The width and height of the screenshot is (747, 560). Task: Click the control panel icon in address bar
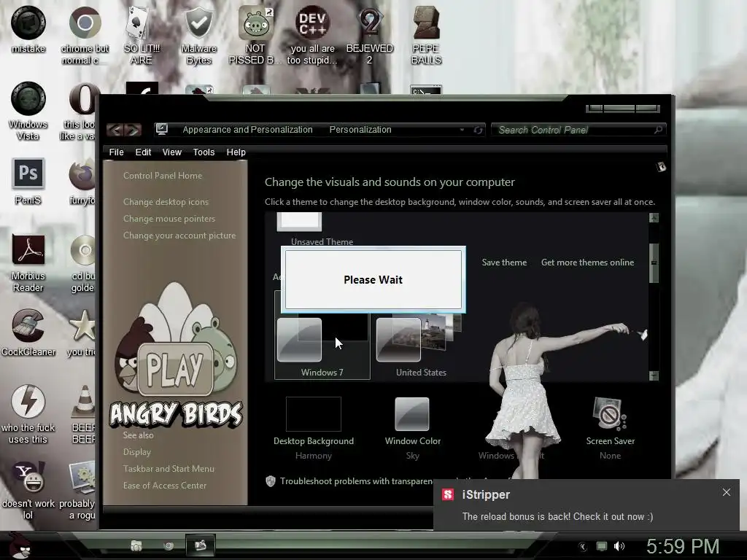pyautogui.click(x=161, y=129)
